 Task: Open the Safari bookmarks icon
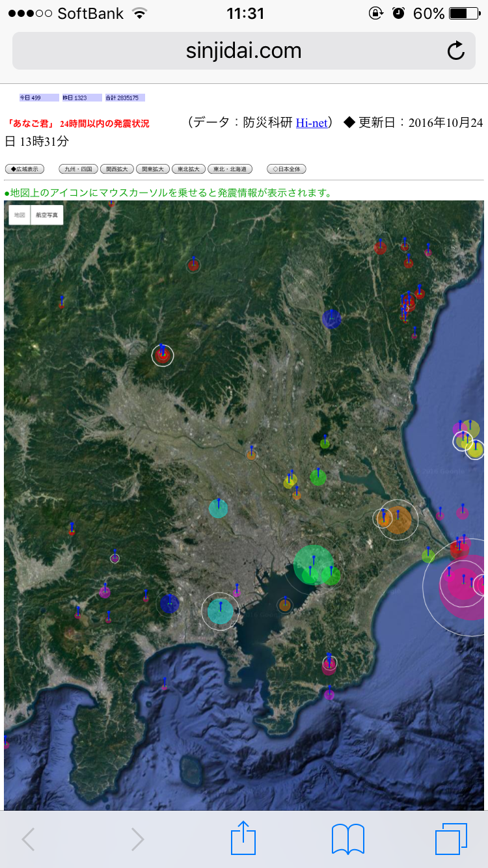click(348, 839)
